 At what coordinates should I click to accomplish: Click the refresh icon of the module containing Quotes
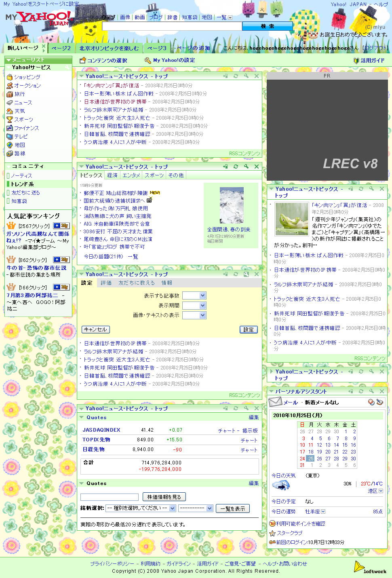[x=236, y=408]
